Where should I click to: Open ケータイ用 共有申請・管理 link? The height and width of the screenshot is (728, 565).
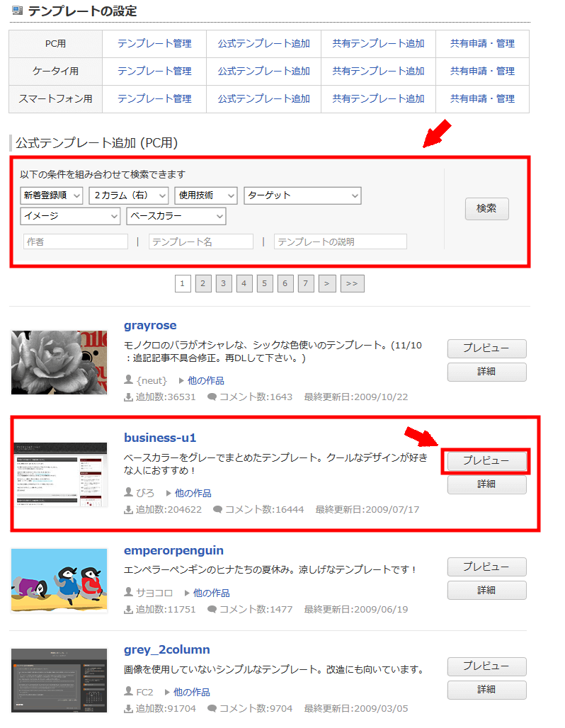click(x=482, y=72)
